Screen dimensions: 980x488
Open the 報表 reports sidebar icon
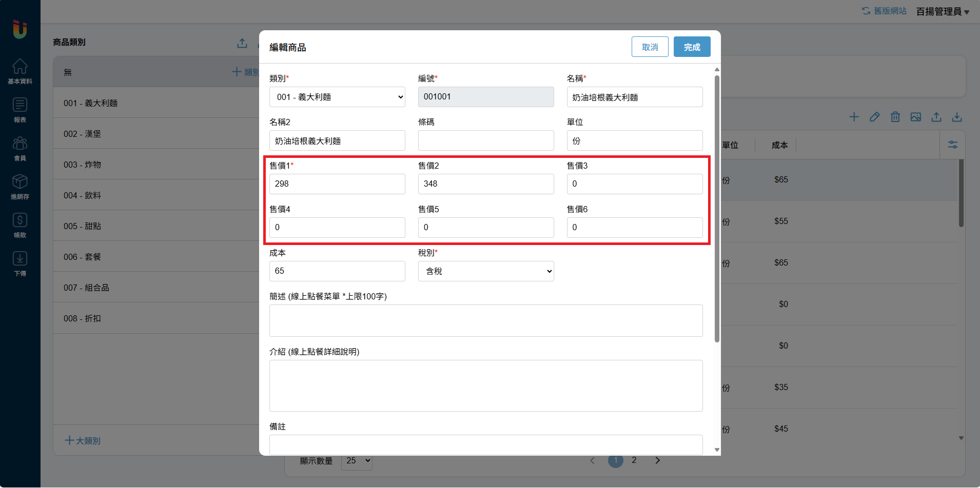20,110
